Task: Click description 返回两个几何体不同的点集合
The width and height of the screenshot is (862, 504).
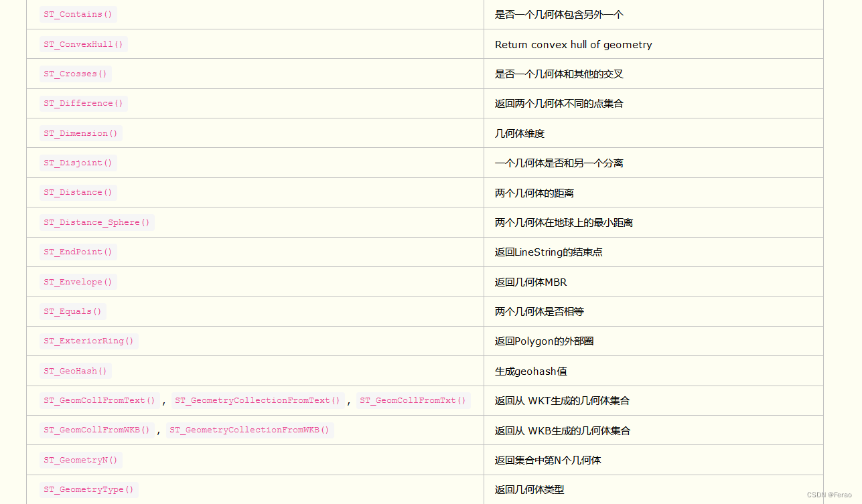Action: [x=559, y=103]
